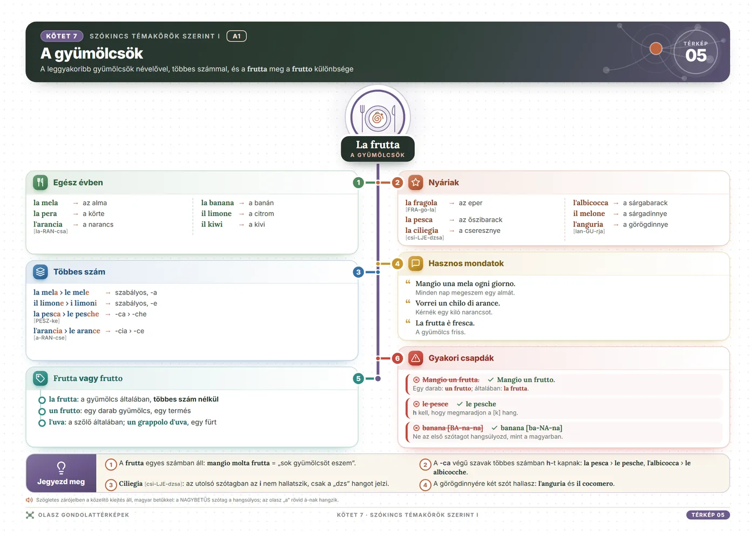The height and width of the screenshot is (535, 756).
Task: Click the speaker icon in the pronunciation footnote
Action: coord(29,500)
